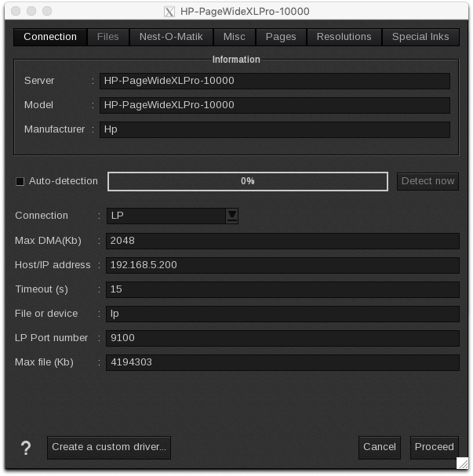
Task: Open the help question mark icon
Action: coord(26,448)
